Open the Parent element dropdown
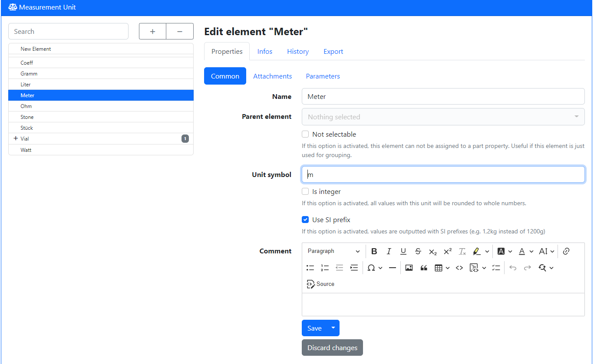 tap(443, 117)
